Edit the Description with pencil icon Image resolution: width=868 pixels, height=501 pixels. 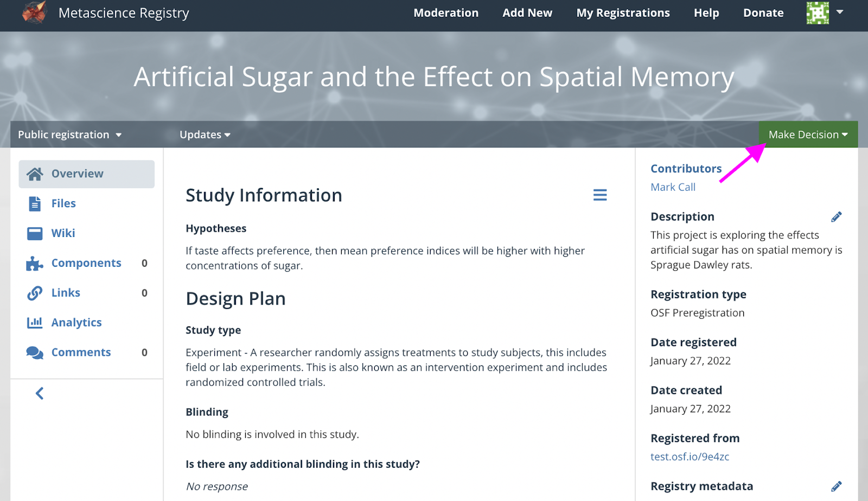pyautogui.click(x=837, y=217)
